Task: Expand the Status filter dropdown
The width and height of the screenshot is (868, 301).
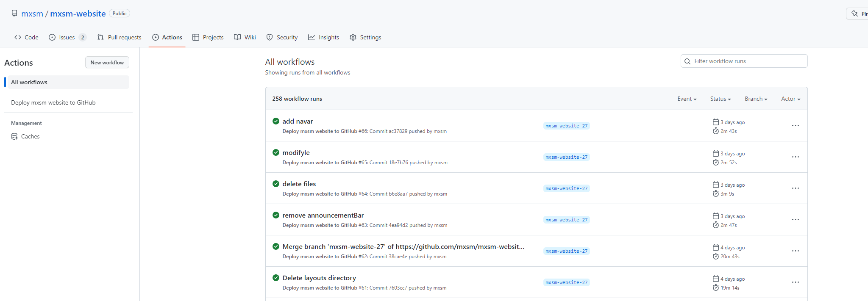Action: point(721,99)
